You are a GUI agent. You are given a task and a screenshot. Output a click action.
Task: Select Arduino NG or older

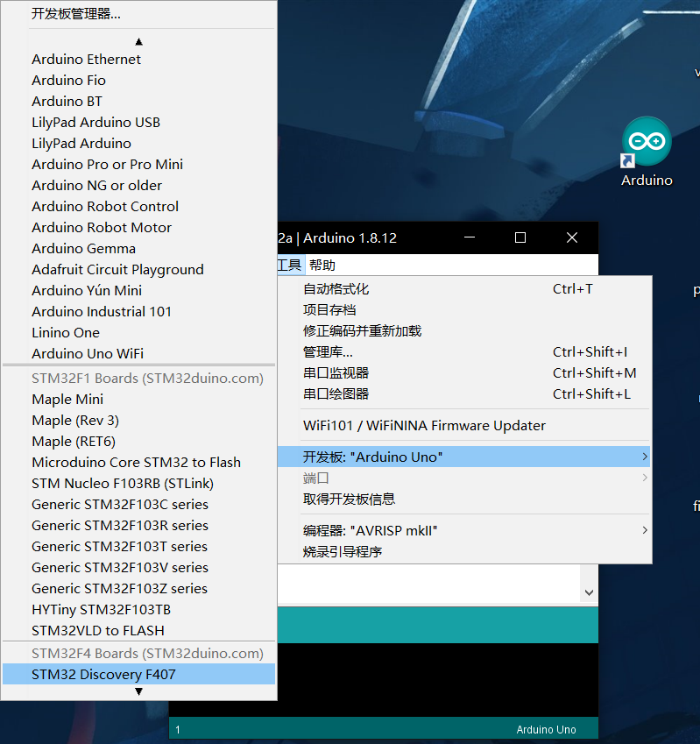(138, 185)
